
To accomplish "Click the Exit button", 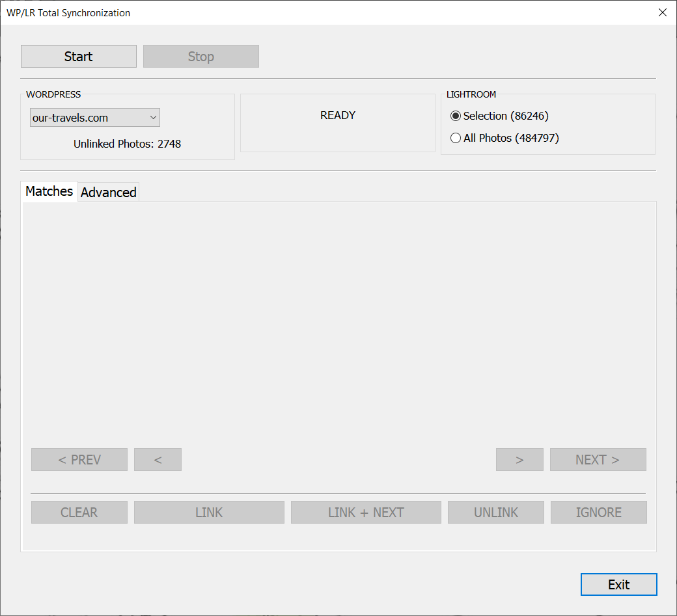I will 618,585.
